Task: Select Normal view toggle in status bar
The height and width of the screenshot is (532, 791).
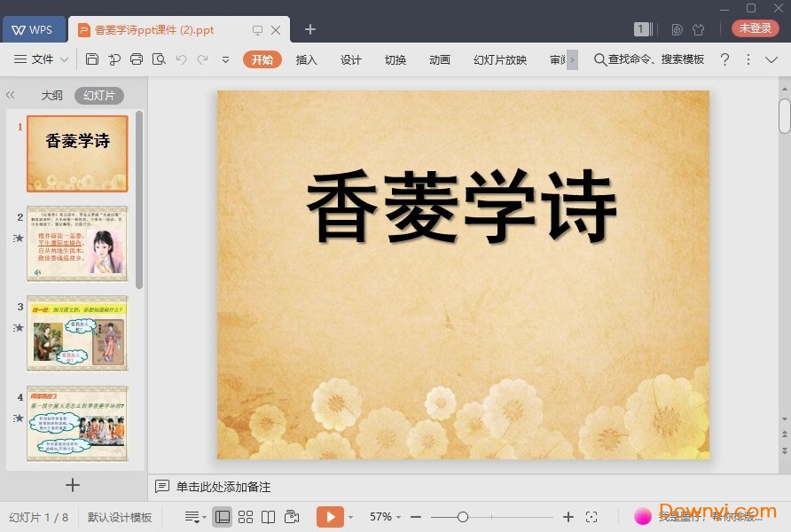Action: pos(223,516)
